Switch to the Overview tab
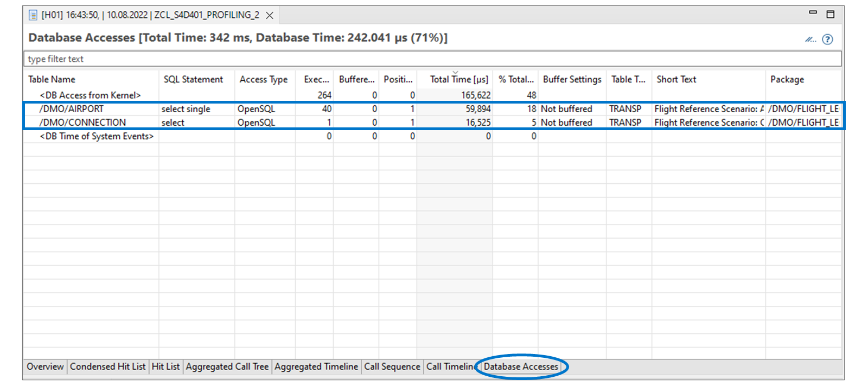 (x=45, y=366)
